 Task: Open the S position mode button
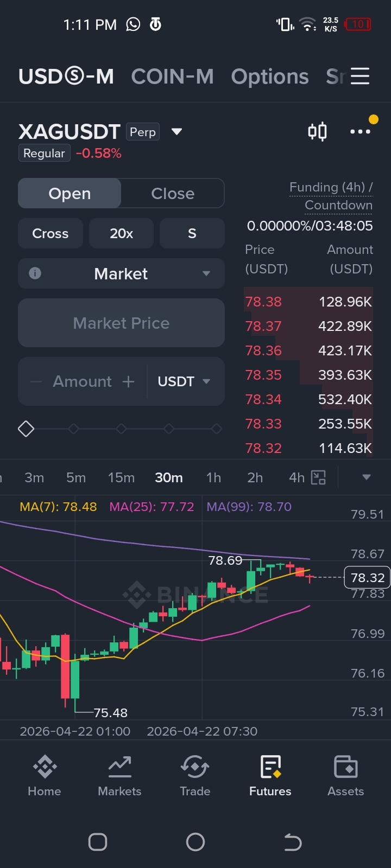click(x=192, y=233)
